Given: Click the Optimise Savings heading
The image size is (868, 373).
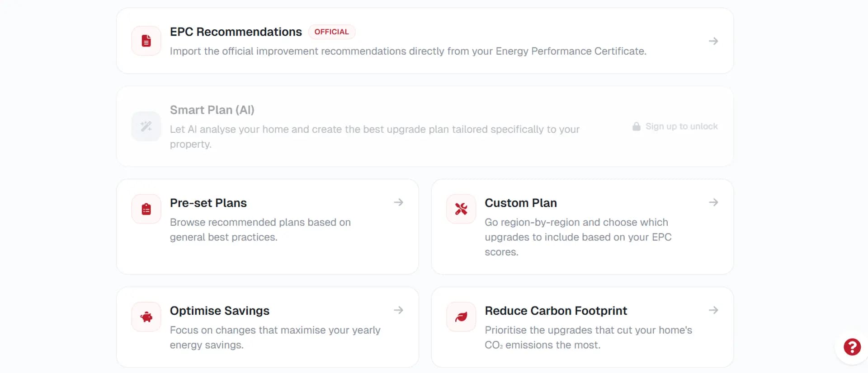Looking at the screenshot, I should [x=219, y=311].
